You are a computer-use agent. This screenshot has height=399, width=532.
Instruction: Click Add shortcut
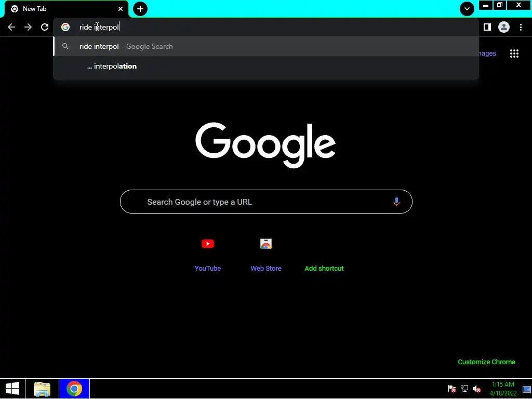point(324,269)
